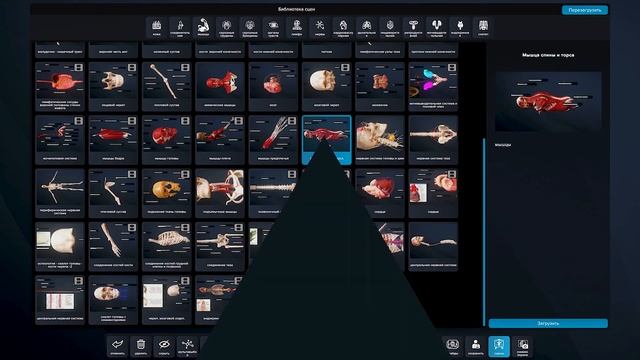Screen dimensions: 640x360
Task: Select the lymph torso category icon
Action: (x=297, y=28)
